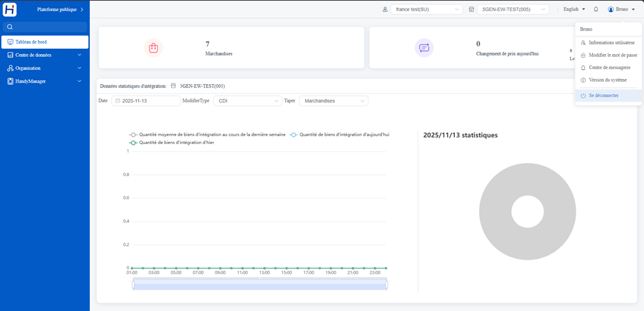Open the Taper Marchandises dropdown

[334, 100]
